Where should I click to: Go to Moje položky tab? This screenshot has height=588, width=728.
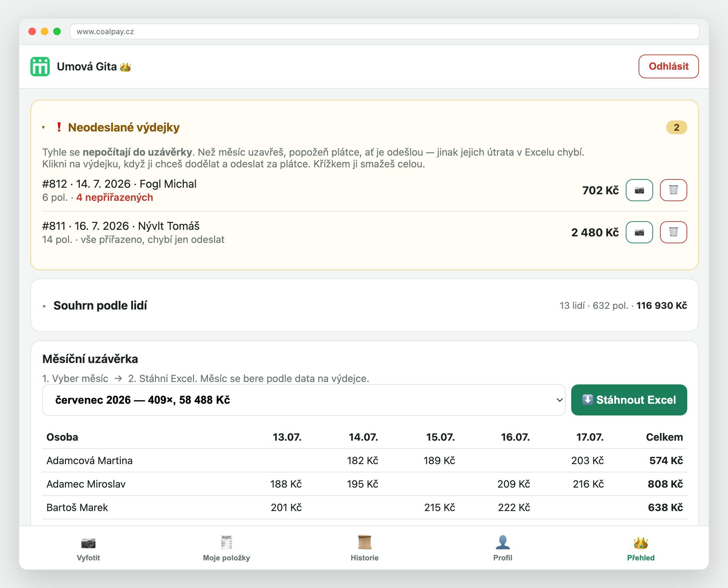pos(227,548)
